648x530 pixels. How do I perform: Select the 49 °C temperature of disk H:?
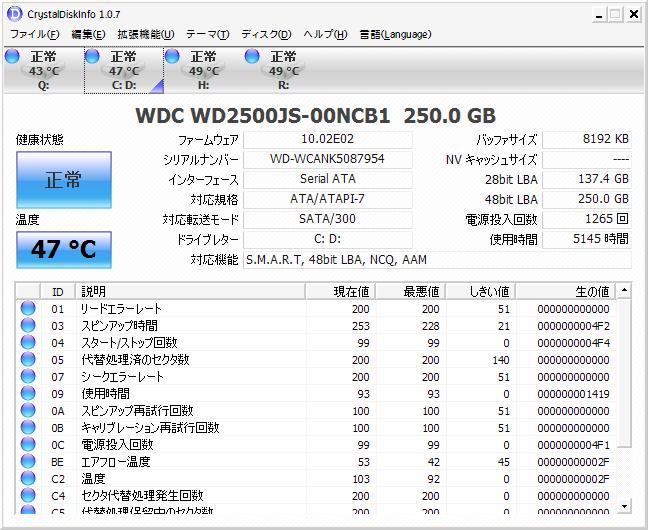point(203,71)
